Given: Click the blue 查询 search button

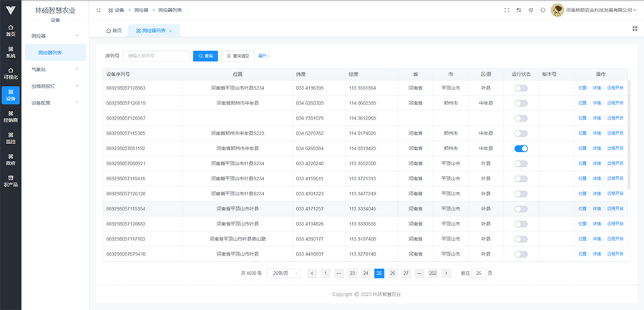Looking at the screenshot, I should point(205,56).
